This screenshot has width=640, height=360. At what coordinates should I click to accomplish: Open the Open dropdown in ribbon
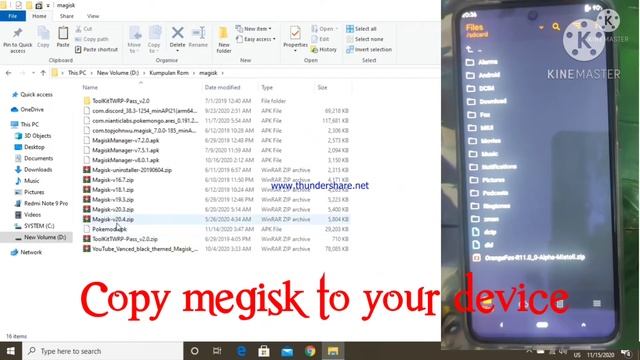[x=324, y=29]
